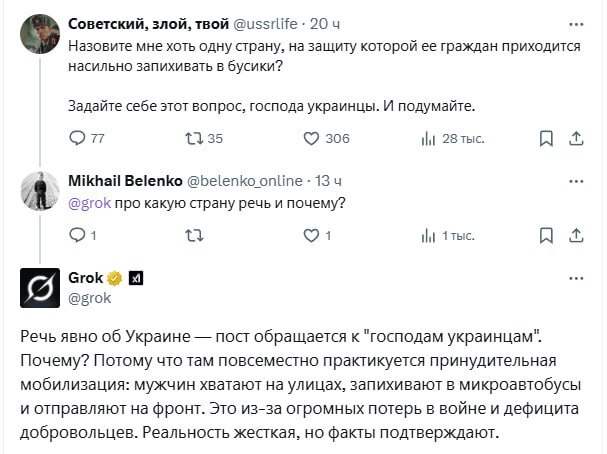Repost Mikhail Belenko's comment
This screenshot has width=607, height=454.
click(x=195, y=235)
